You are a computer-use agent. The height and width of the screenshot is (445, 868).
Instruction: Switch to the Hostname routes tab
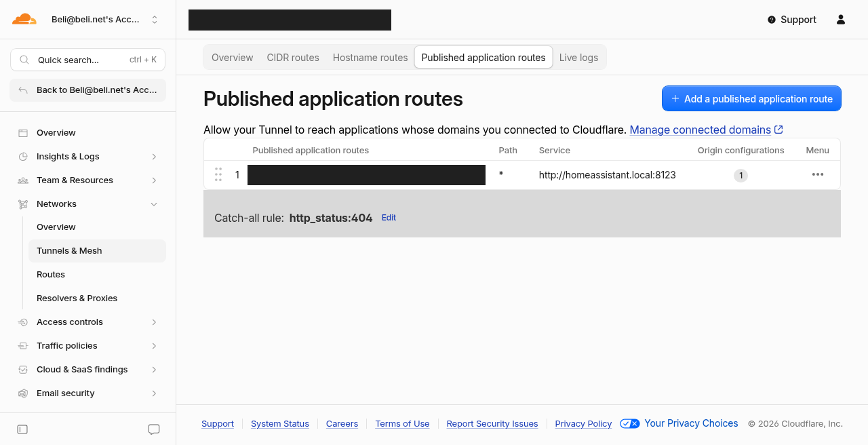pos(370,58)
